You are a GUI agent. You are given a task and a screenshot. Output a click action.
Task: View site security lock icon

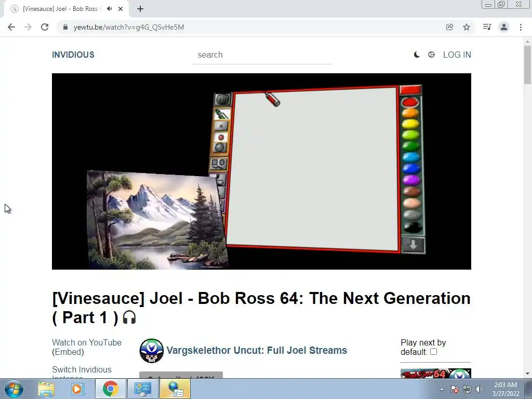coord(65,27)
